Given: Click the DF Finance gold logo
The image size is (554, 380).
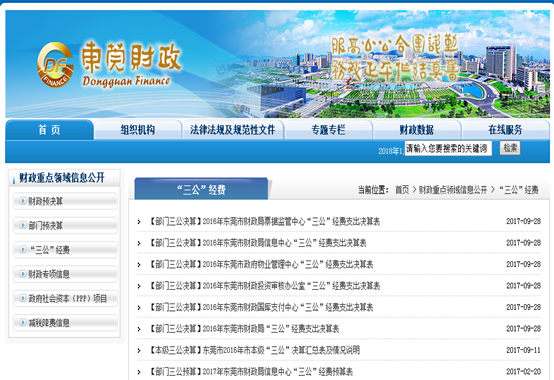Looking at the screenshot, I should click(x=55, y=65).
